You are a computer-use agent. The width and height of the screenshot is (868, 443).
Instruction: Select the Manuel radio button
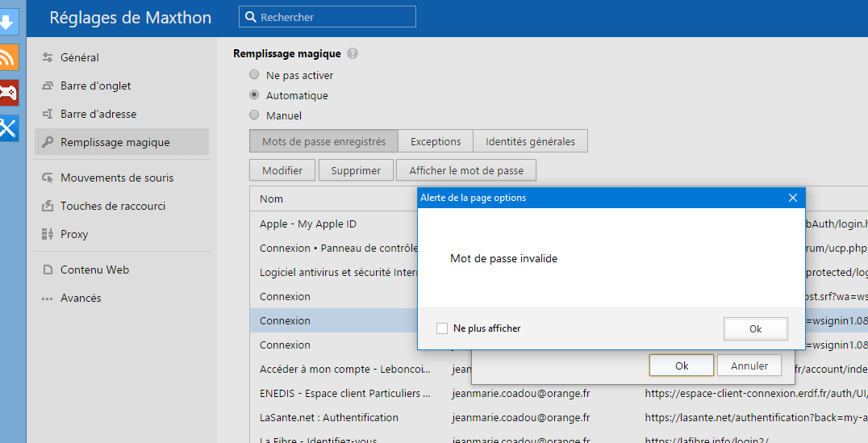tap(254, 115)
